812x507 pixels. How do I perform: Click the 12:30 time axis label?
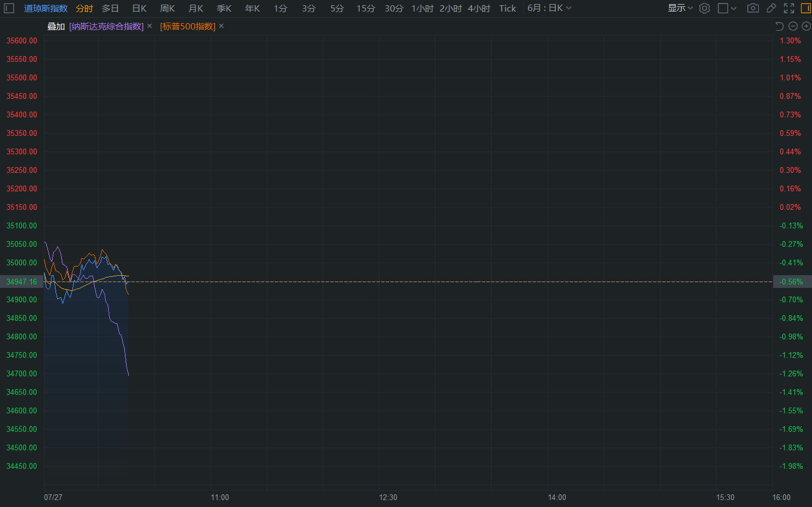(388, 497)
